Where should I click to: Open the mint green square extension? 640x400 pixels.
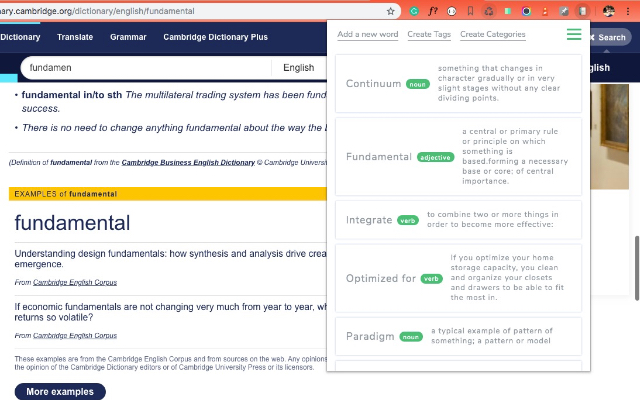coord(508,11)
